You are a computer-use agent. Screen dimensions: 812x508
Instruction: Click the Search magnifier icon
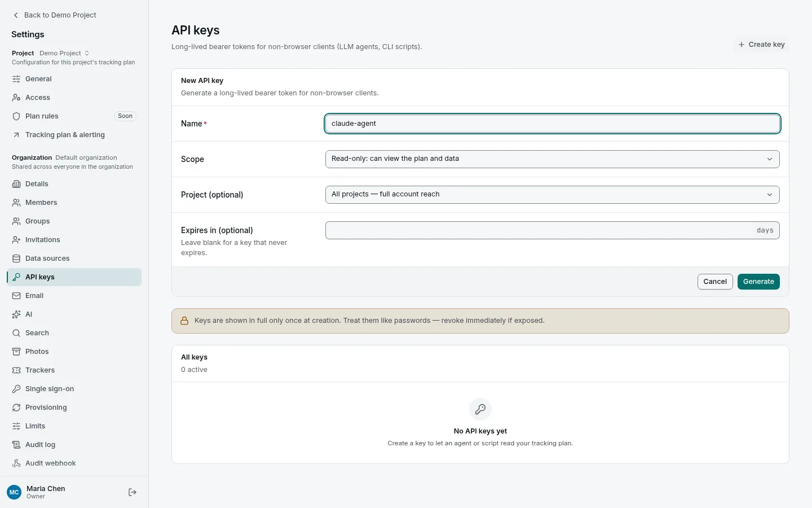pyautogui.click(x=16, y=333)
